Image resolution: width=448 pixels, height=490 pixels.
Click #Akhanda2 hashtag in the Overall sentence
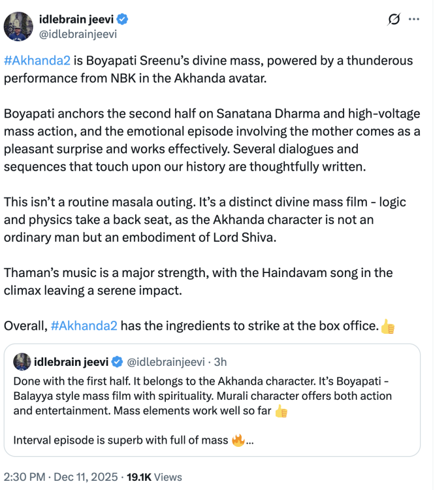click(x=84, y=325)
